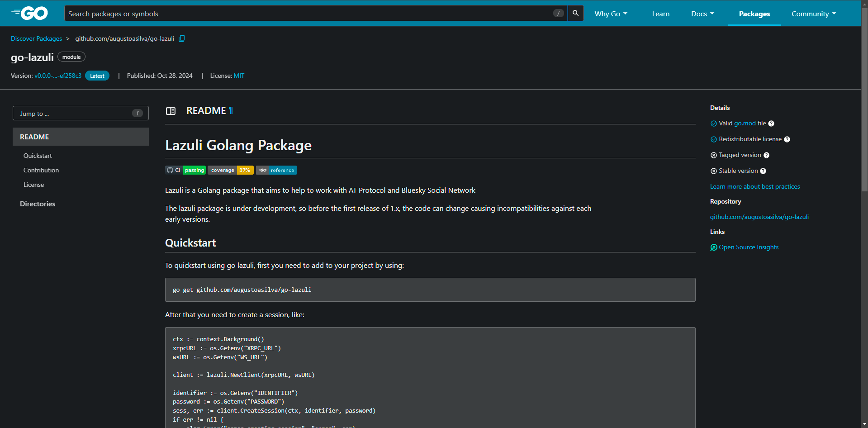Expand the Docs dropdown menu

[x=702, y=14]
